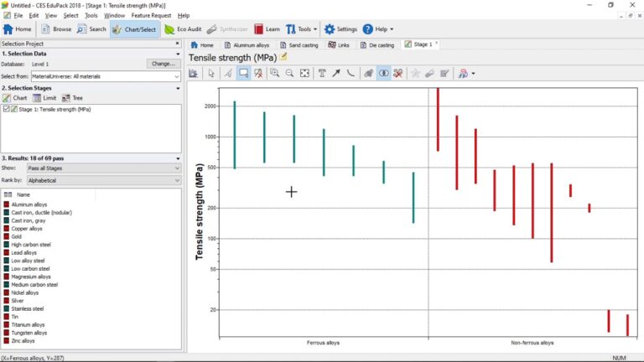Click the Change database button
The height and width of the screenshot is (362, 644).
pyautogui.click(x=163, y=64)
